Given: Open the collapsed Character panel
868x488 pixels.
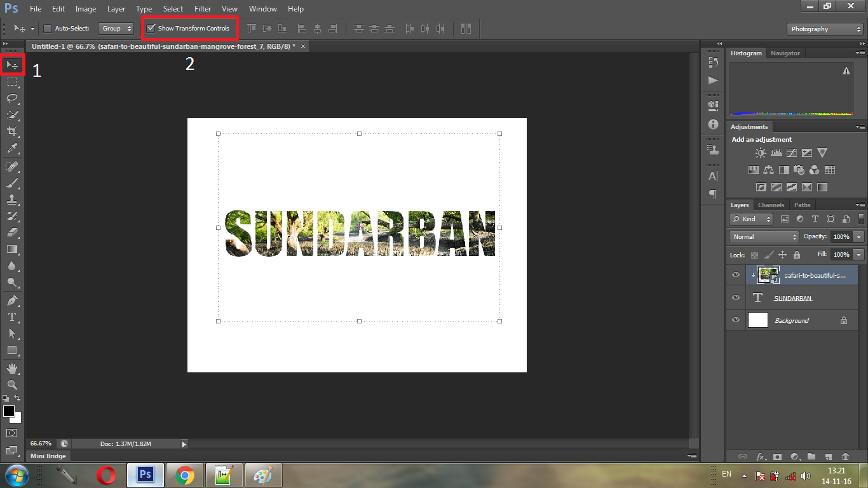Looking at the screenshot, I should 713,176.
